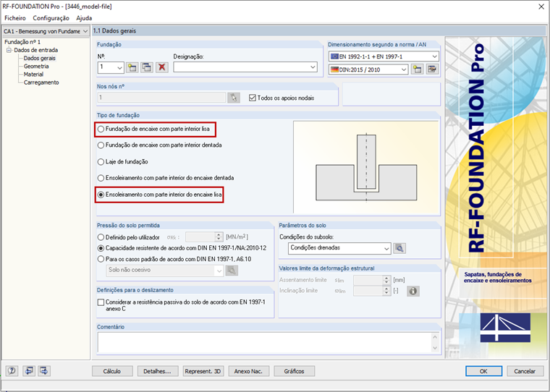Click the Cancelar button
The height and width of the screenshot is (392, 550).
point(525,371)
